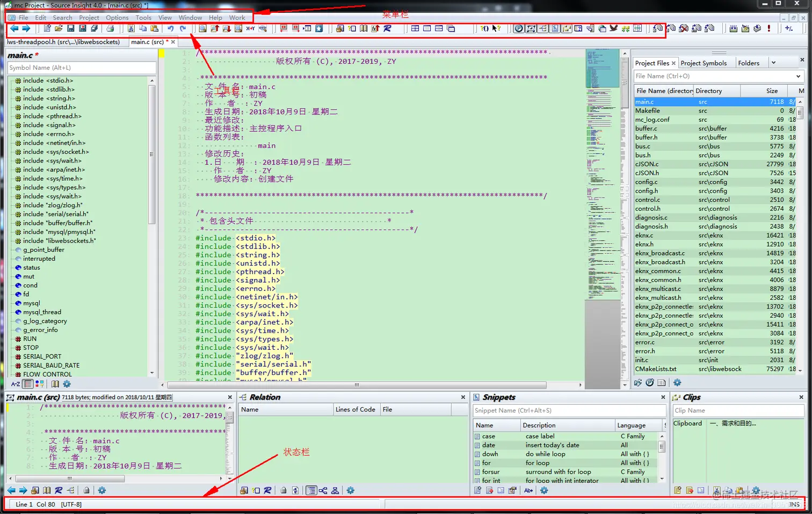This screenshot has width=812, height=514.
Task: Toggle the outline view button in the Relation panel
Action: 311,490
